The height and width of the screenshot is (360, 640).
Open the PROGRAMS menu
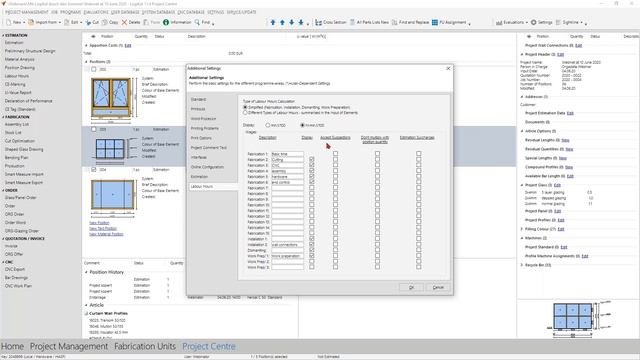click(71, 12)
